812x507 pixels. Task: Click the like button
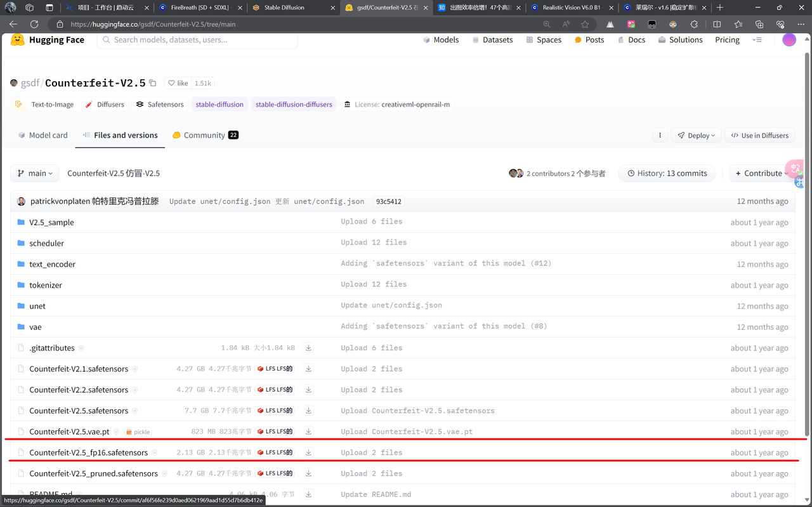[x=178, y=83]
